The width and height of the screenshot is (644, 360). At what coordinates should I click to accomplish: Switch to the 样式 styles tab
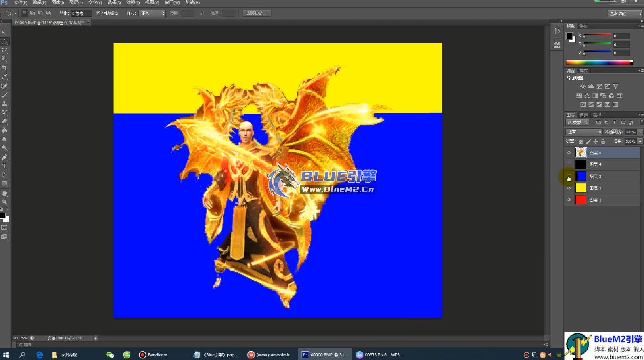tap(584, 71)
